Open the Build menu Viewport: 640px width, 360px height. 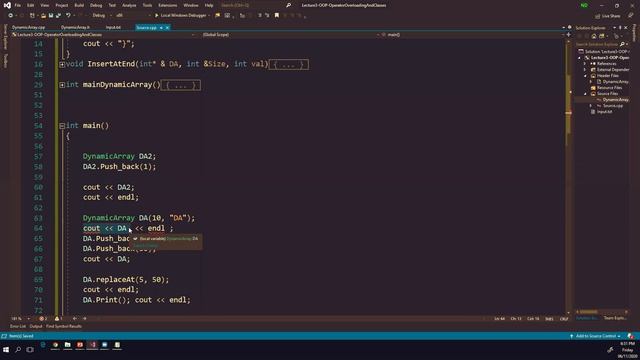point(79,5)
